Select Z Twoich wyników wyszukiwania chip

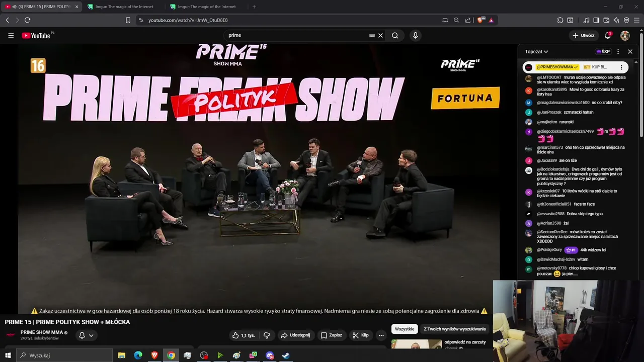(x=455, y=329)
